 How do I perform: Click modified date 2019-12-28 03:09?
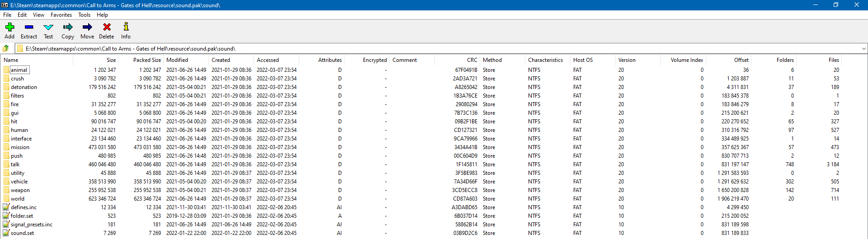pyautogui.click(x=186, y=216)
